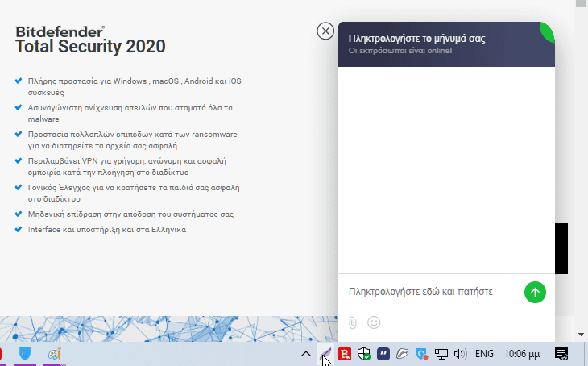
Task: Open clock showing 10:06 μμ
Action: click(x=522, y=354)
